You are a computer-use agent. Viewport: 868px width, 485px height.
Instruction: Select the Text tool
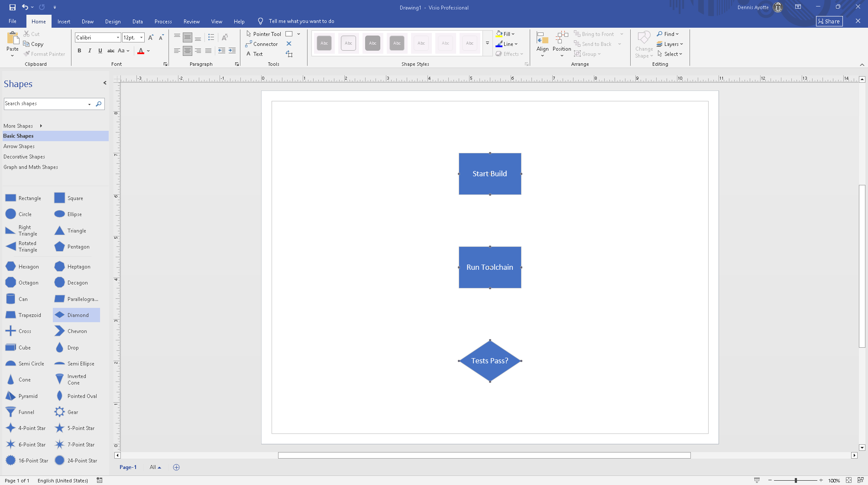(255, 54)
